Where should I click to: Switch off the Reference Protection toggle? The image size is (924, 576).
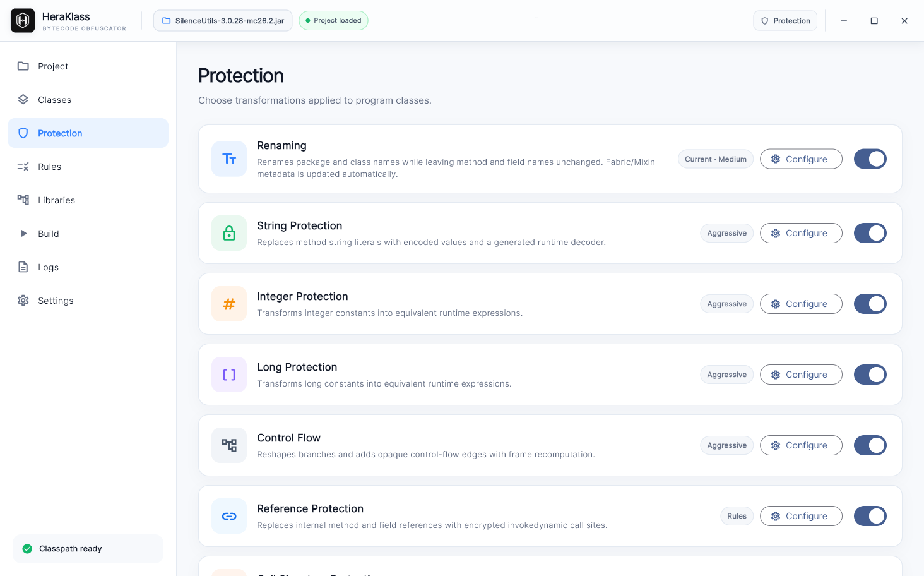pos(870,516)
